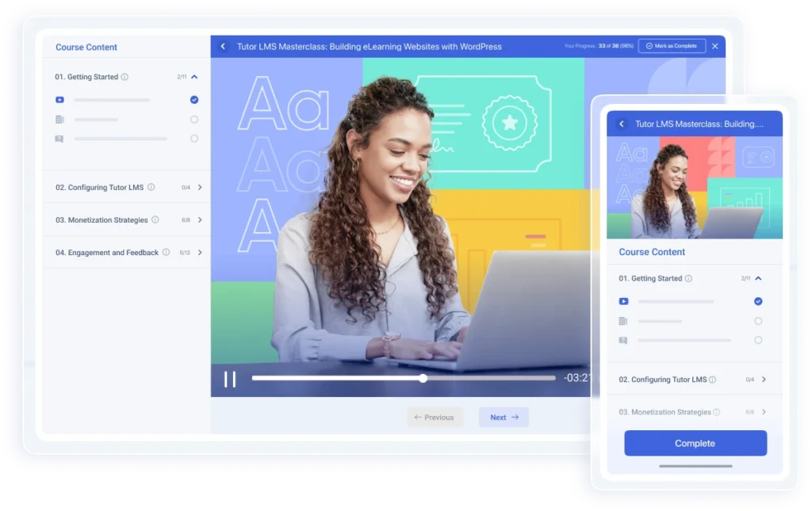
Task: Open the video lesson icon in the desktop sidebar
Action: tap(59, 100)
